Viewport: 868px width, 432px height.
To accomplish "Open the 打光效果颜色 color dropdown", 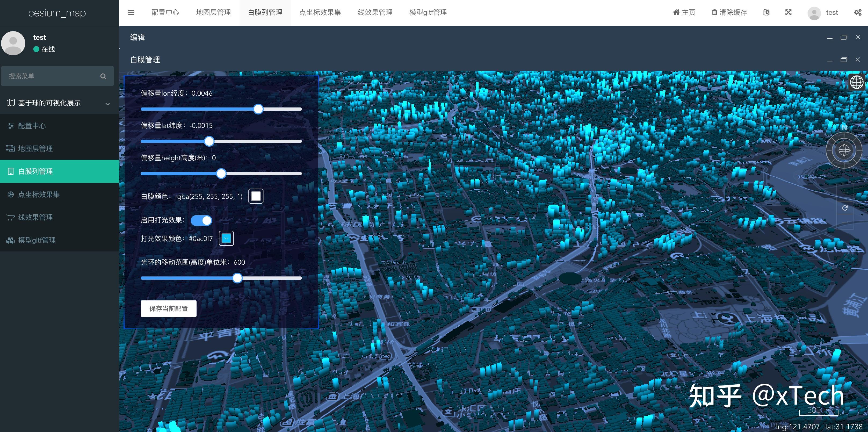I will [226, 239].
